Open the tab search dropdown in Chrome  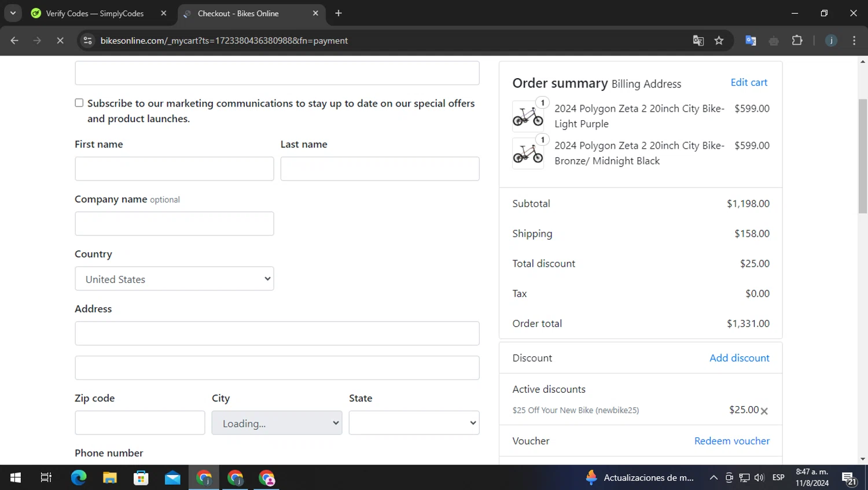point(13,13)
